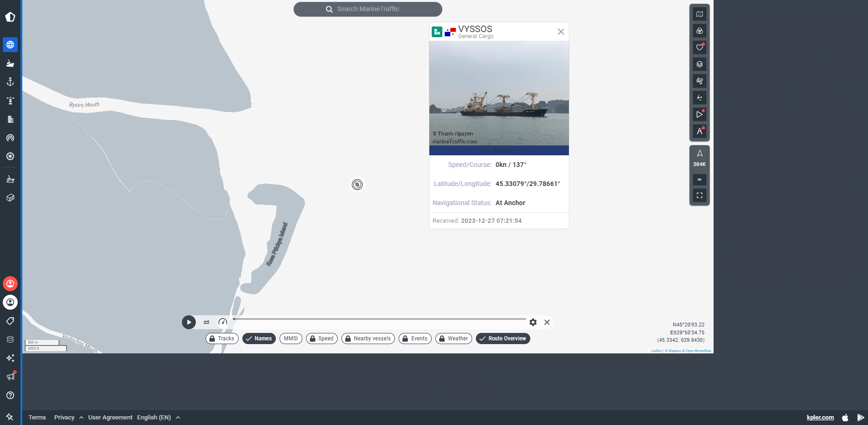868x425 pixels.
Task: Open the English (EN) language dropdown
Action: pyautogui.click(x=158, y=418)
